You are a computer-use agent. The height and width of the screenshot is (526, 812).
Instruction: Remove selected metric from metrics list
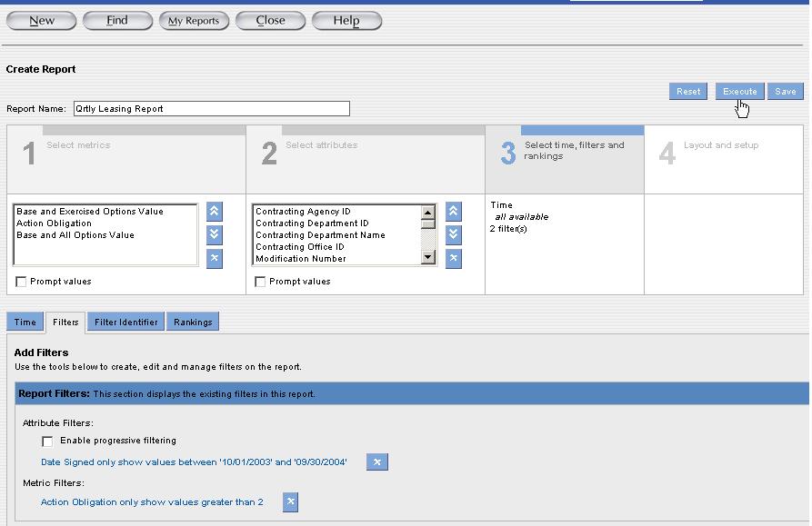(x=215, y=259)
